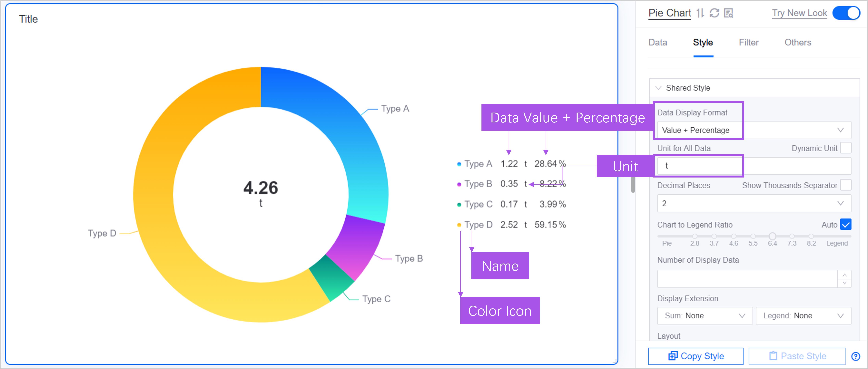Click the Type C legend color dot
Screen dimensions: 868x369
[459, 205]
